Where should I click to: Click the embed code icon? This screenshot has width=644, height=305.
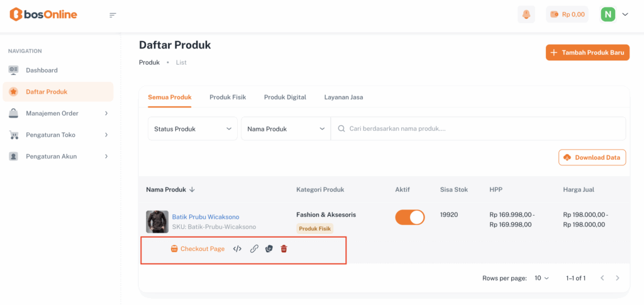(237, 249)
